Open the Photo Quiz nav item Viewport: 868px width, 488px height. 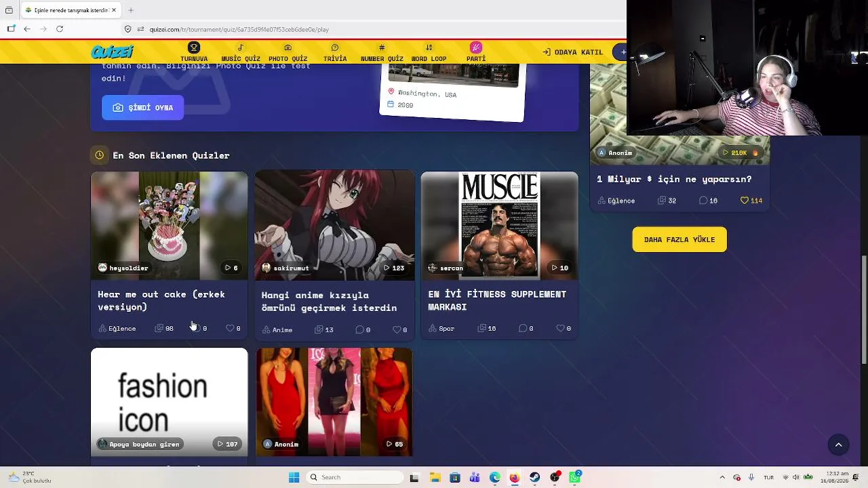point(288,52)
